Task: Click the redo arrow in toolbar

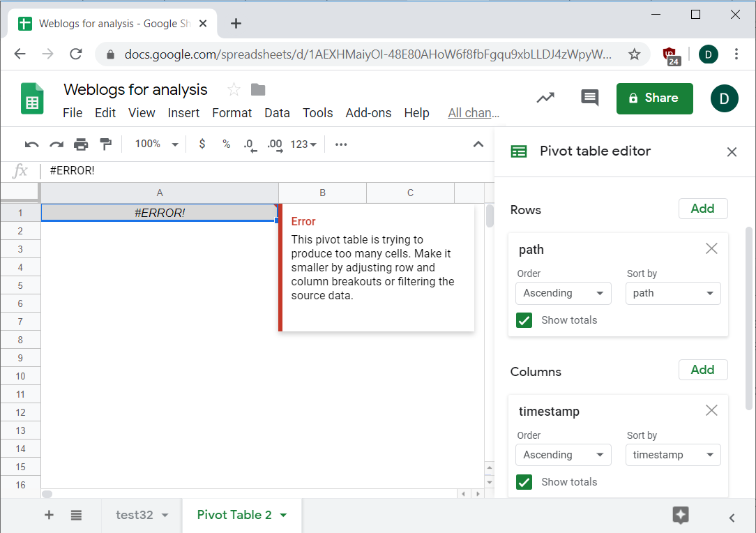Action: point(56,144)
